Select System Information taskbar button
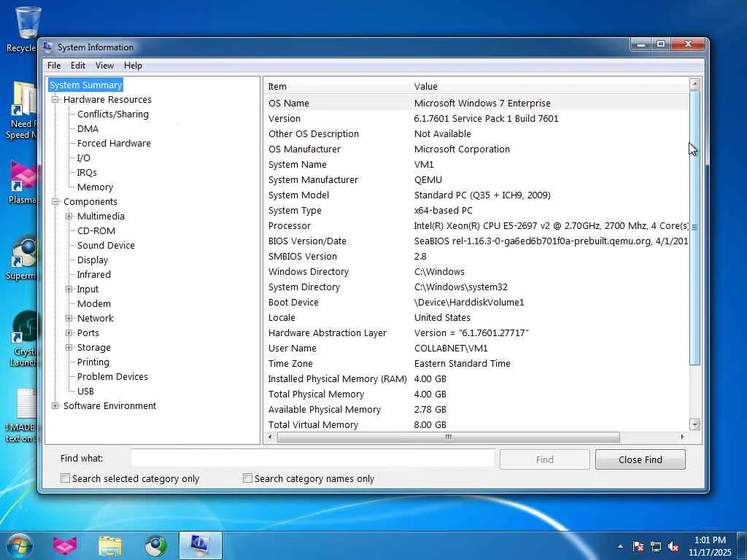This screenshot has width=747, height=560. pyautogui.click(x=200, y=545)
